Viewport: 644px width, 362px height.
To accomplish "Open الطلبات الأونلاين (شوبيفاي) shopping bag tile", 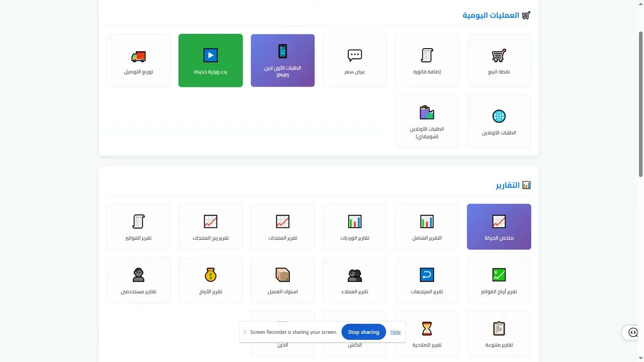I will point(427,122).
